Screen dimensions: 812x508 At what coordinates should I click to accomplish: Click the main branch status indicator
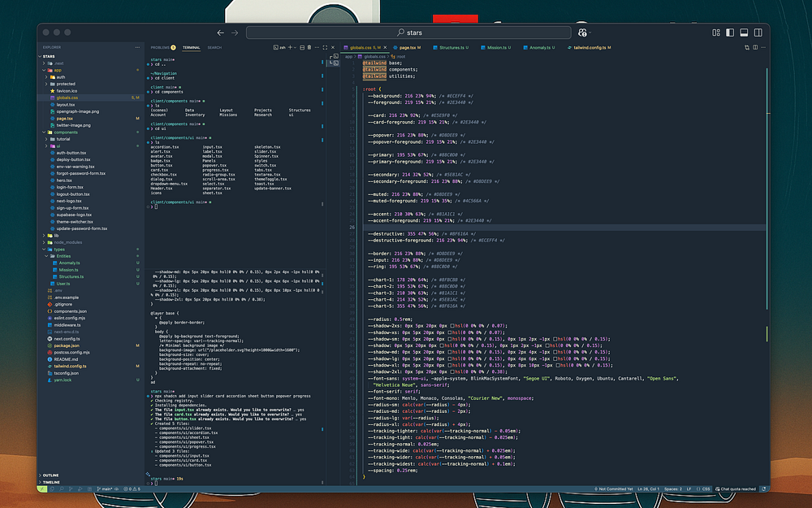tap(104, 488)
